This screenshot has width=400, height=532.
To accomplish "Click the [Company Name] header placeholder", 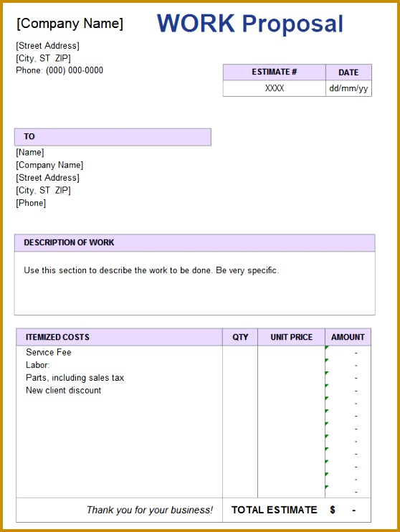I will [x=70, y=24].
